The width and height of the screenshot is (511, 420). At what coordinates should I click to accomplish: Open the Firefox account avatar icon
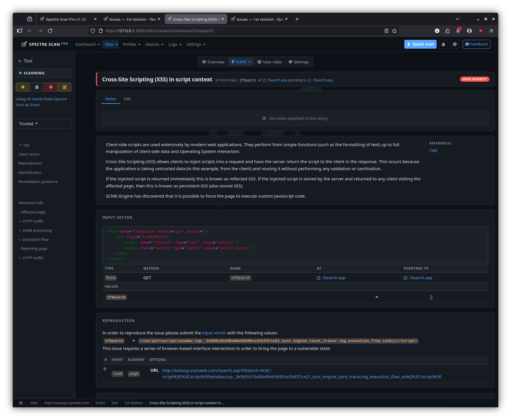437,31
